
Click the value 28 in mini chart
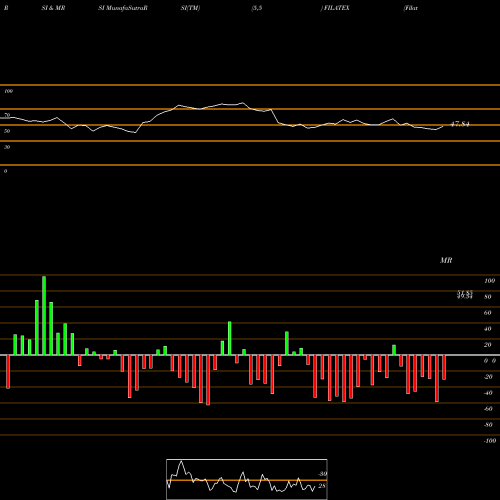322,486
